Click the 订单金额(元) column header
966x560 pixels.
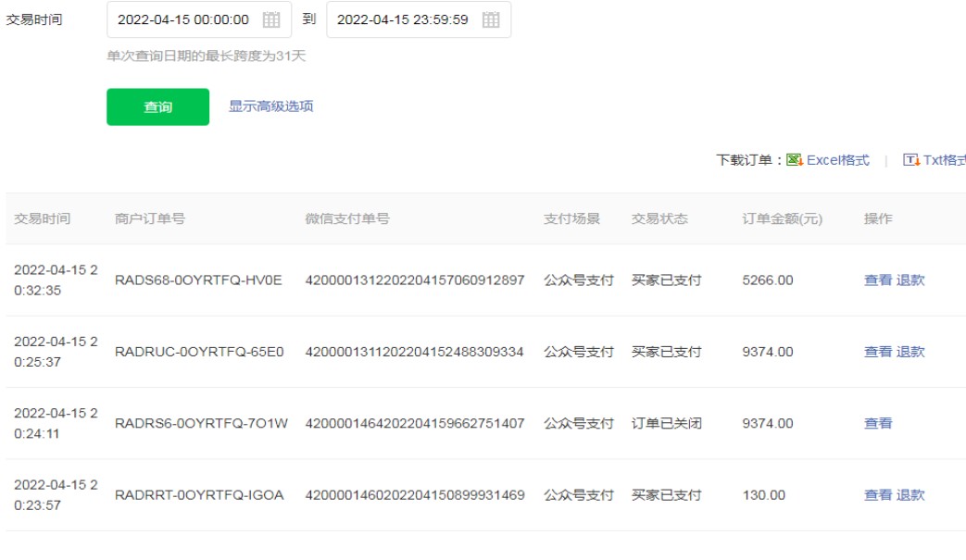click(782, 219)
